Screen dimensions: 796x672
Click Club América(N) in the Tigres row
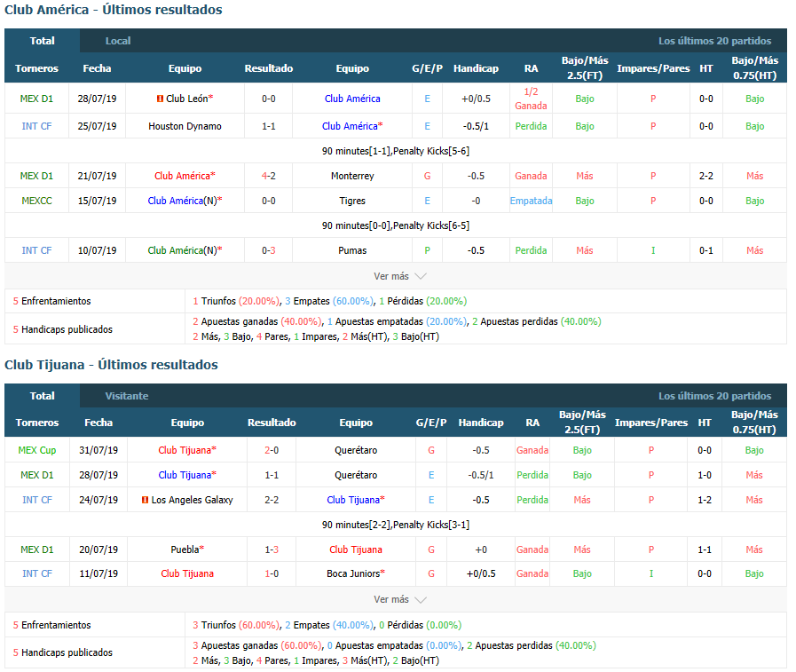coord(182,201)
